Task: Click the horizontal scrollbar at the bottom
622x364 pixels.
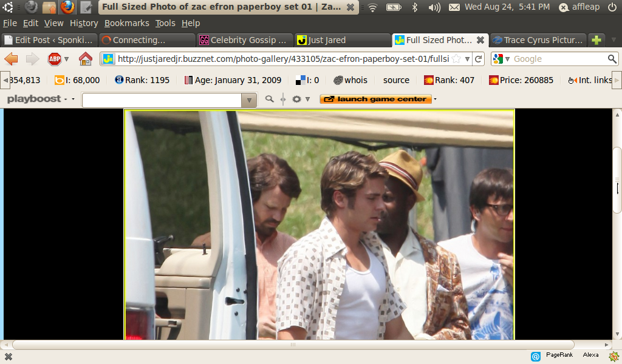Action: coord(293,344)
